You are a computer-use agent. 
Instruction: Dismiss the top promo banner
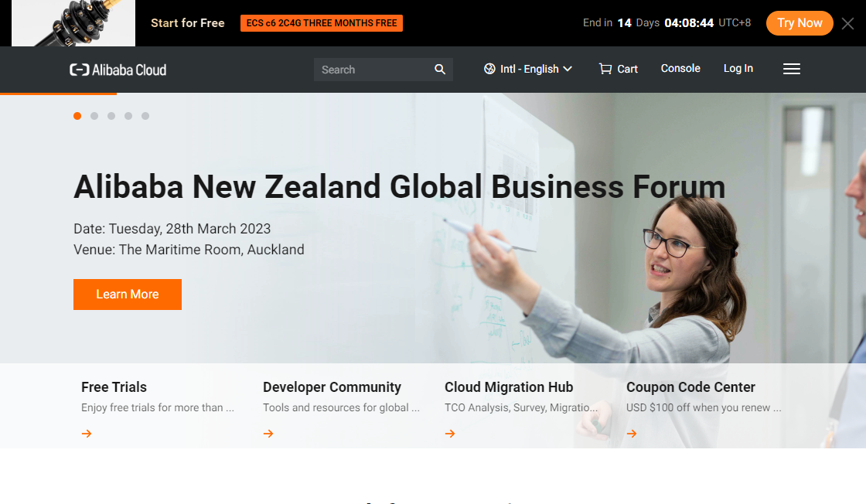(847, 23)
